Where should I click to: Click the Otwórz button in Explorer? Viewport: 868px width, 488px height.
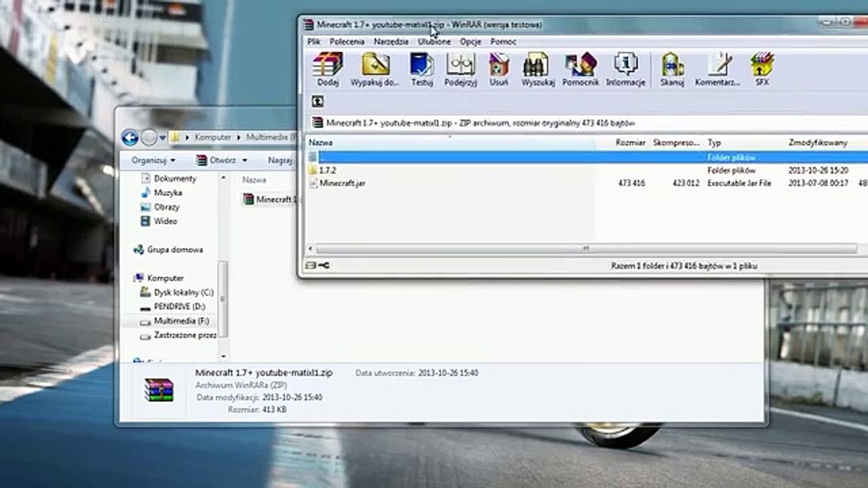pos(216,161)
